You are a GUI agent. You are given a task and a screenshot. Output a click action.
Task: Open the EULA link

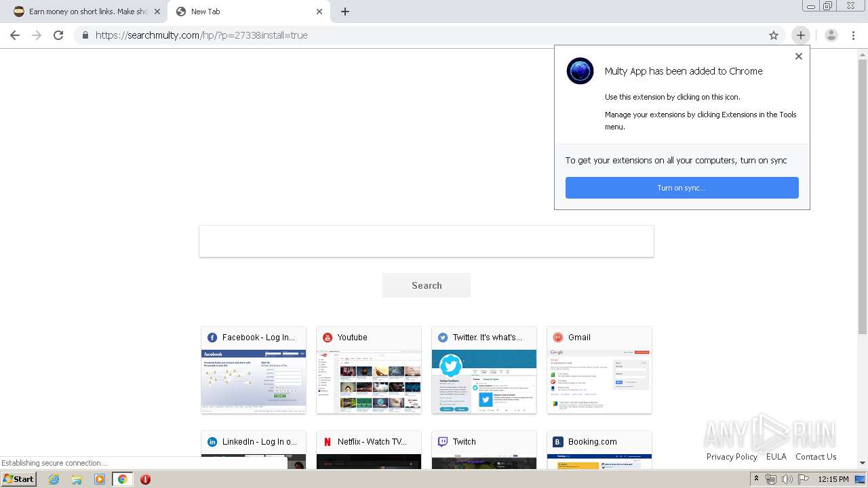[776, 457]
